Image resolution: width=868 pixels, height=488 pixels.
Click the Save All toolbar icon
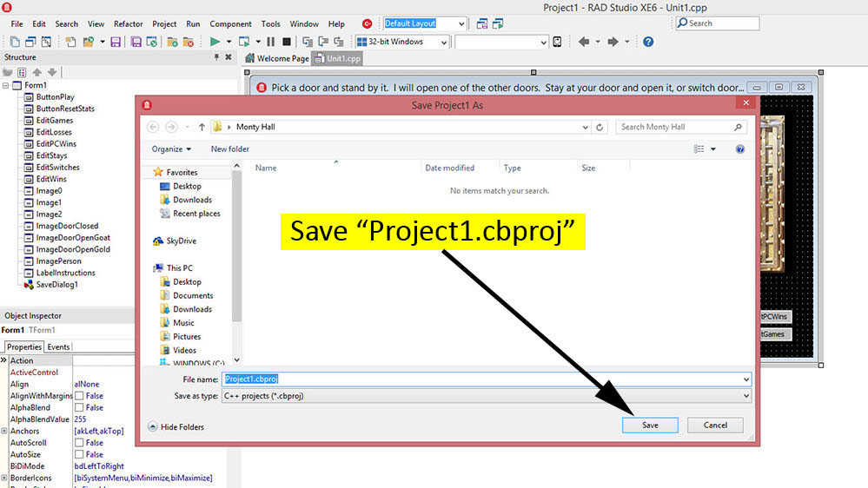pos(136,42)
